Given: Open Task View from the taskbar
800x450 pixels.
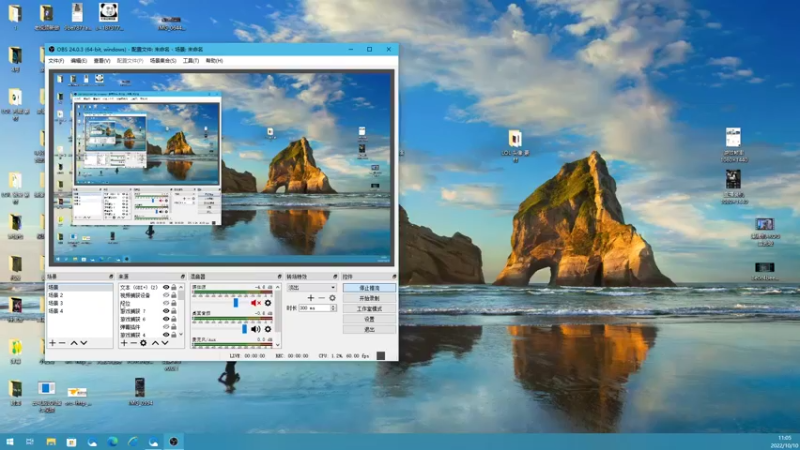Looking at the screenshot, I should 30,442.
